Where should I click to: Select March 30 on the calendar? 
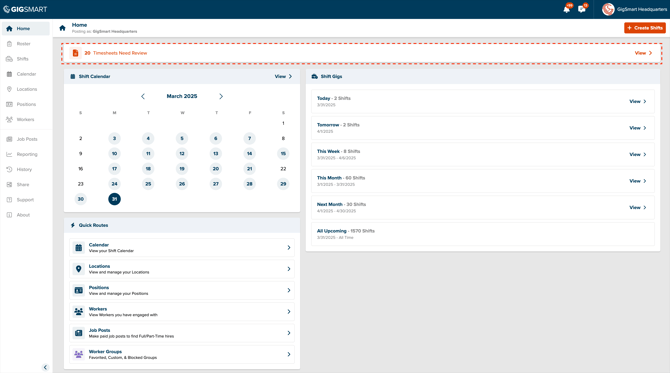80,199
